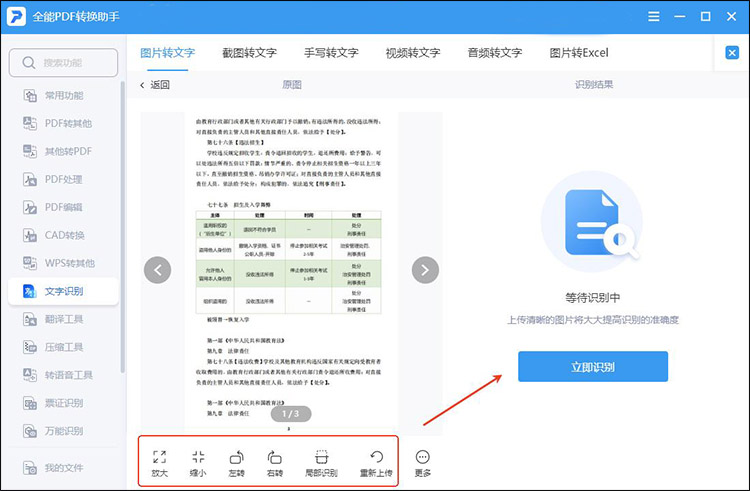The width and height of the screenshot is (750, 491).
Task: Open the 更多 more options button
Action: pyautogui.click(x=422, y=457)
